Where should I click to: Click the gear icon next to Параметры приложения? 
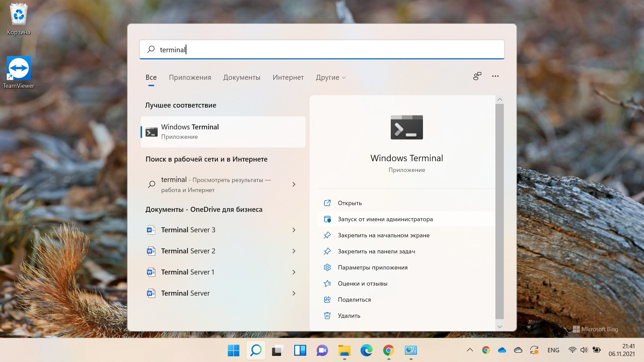tap(327, 267)
